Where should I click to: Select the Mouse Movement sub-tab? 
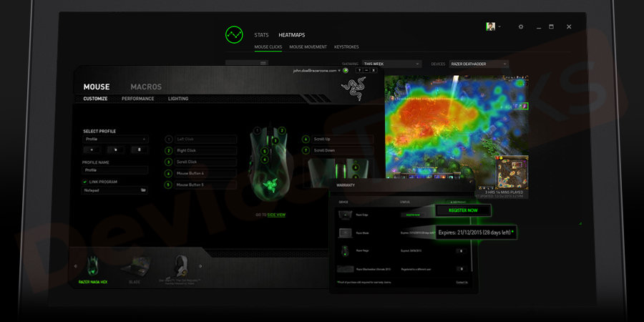[x=308, y=47]
